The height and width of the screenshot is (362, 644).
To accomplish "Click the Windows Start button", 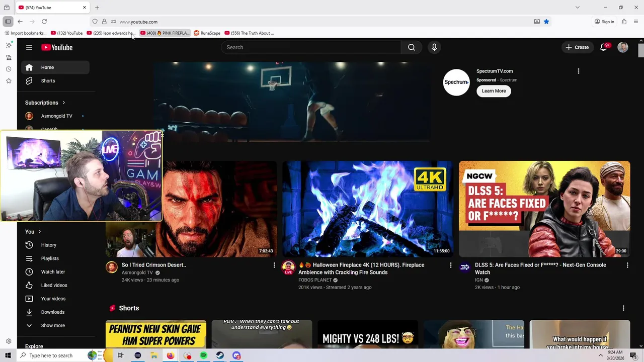I will (8, 355).
